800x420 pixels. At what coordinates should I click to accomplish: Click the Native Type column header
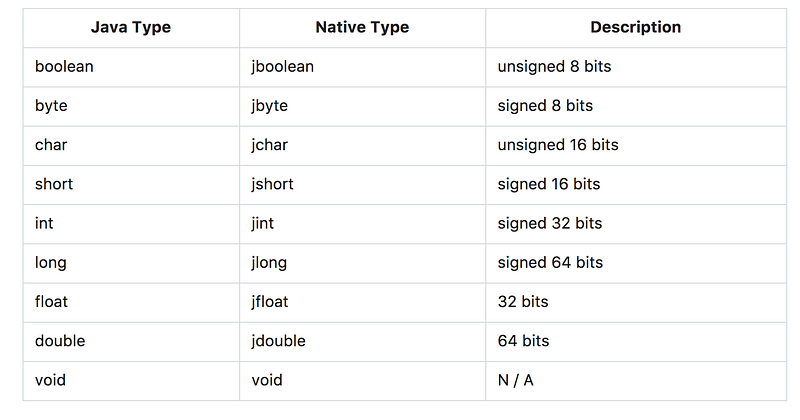[x=362, y=27]
